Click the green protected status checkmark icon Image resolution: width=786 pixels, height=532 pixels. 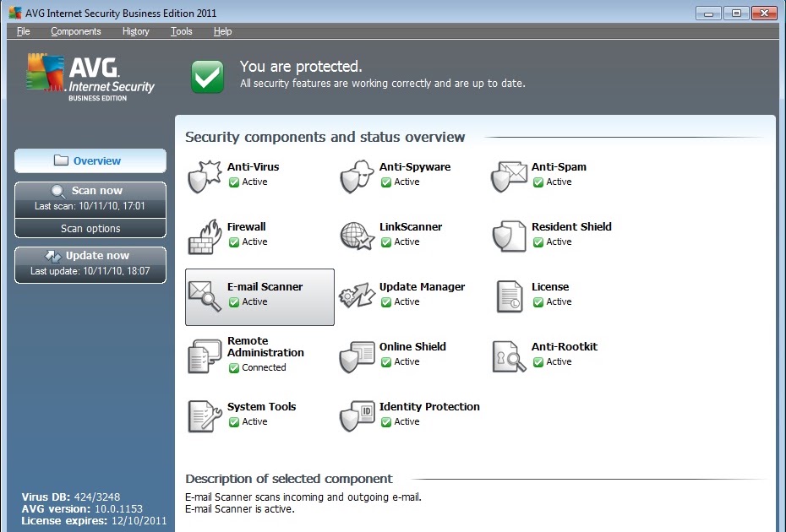click(207, 77)
